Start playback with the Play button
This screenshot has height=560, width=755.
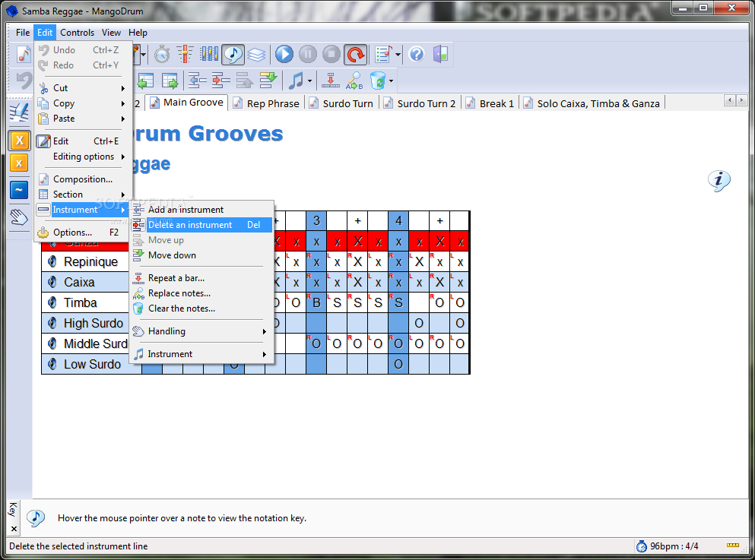click(x=284, y=55)
